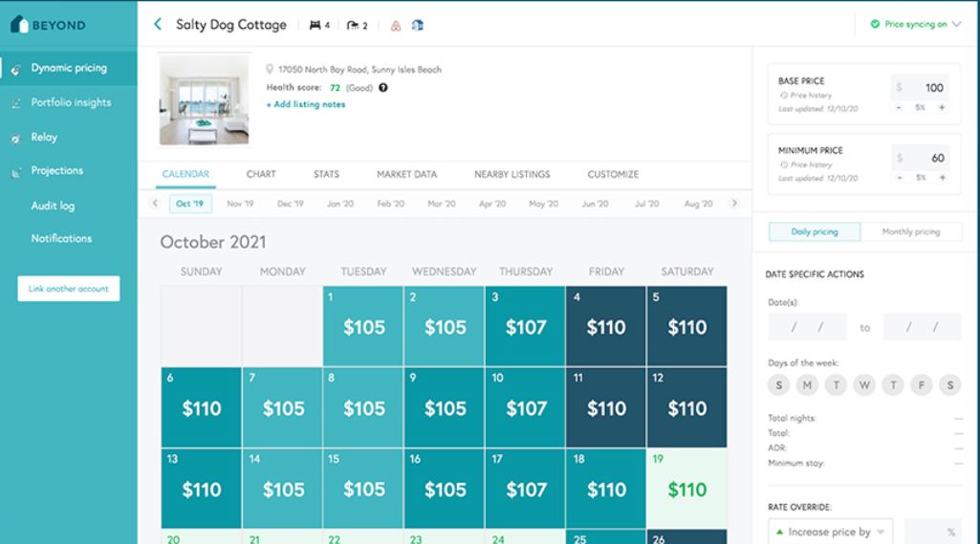Open the MARKET DATA tab

(407, 174)
